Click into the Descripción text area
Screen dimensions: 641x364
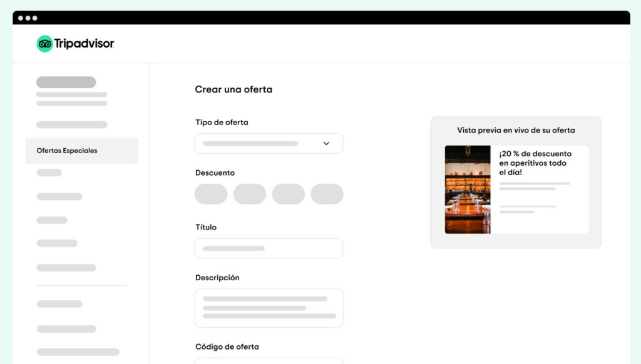point(269,308)
